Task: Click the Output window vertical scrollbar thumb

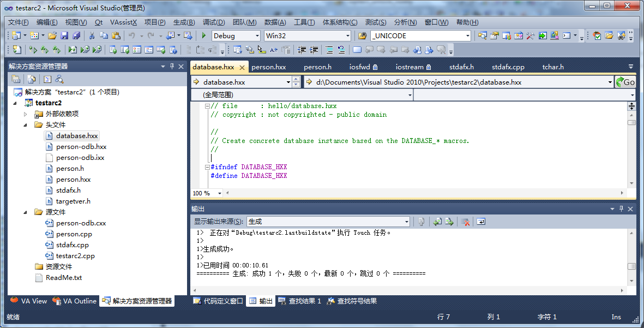Action: 631,266
